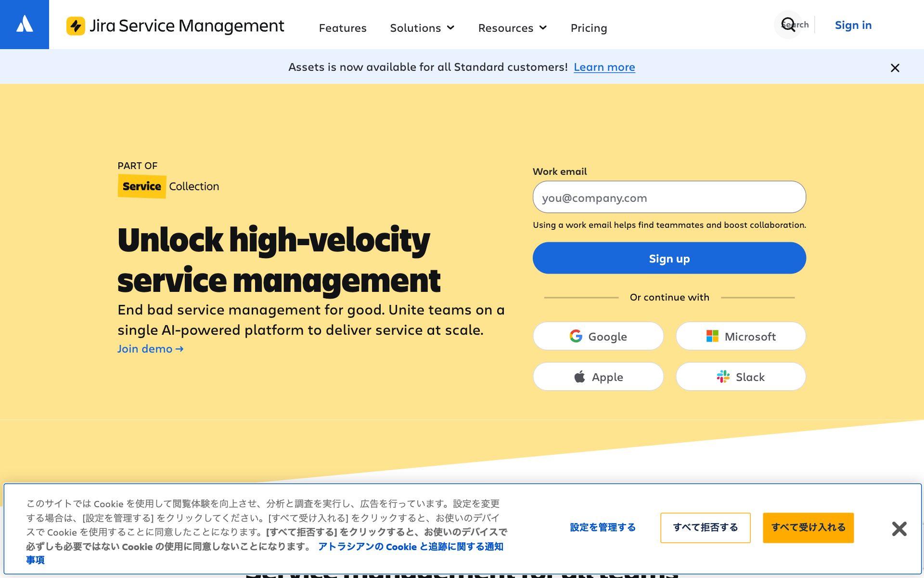924x578 pixels.
Task: Open the Learn more link in banner
Action: (x=604, y=67)
